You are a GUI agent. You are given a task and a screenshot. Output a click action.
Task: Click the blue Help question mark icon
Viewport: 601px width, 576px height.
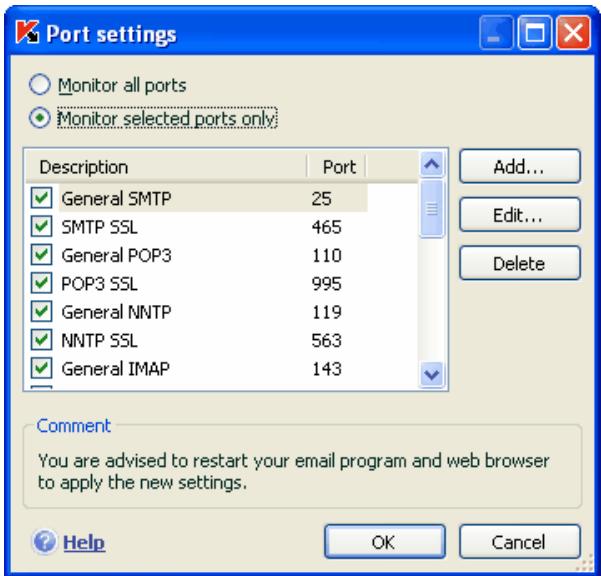tap(44, 542)
